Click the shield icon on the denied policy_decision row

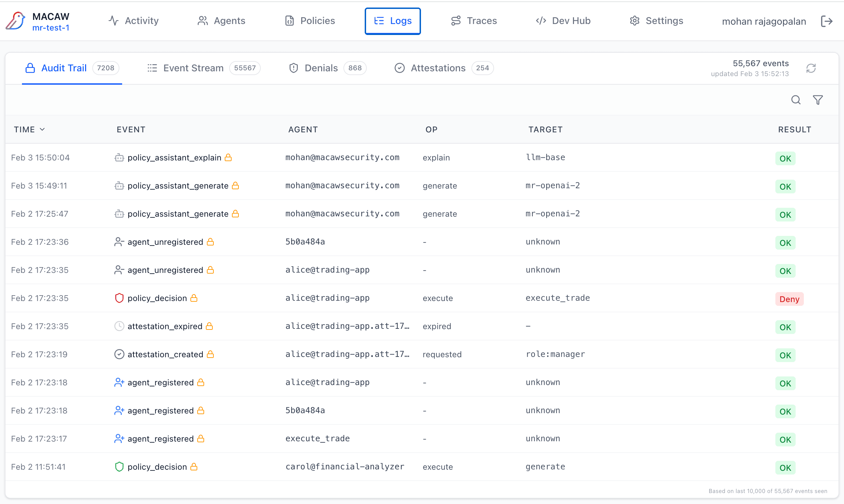coord(119,298)
